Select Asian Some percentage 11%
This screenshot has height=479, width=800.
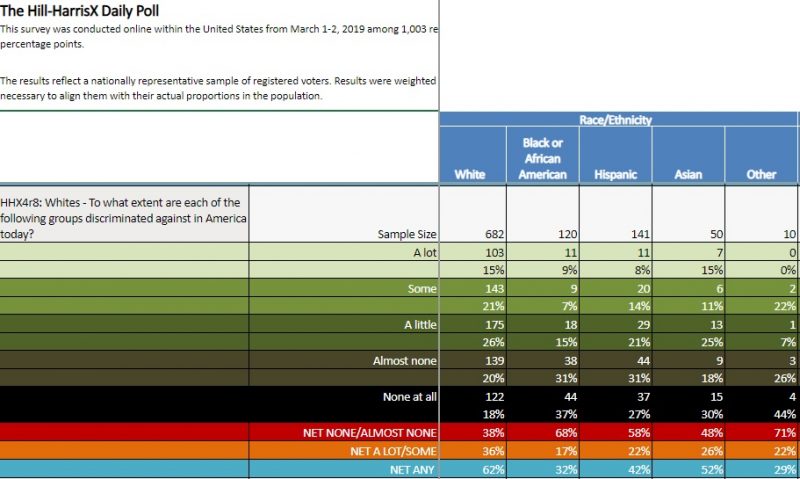click(712, 306)
